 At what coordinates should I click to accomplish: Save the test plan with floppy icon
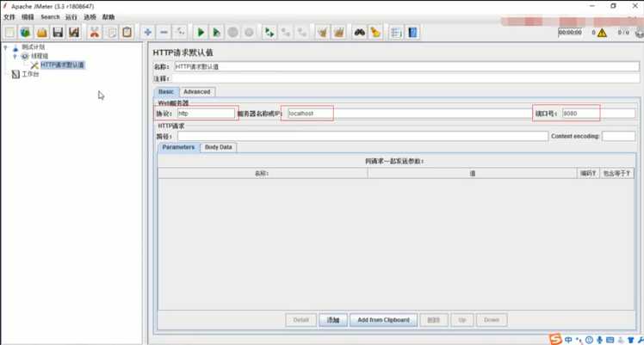[58, 32]
